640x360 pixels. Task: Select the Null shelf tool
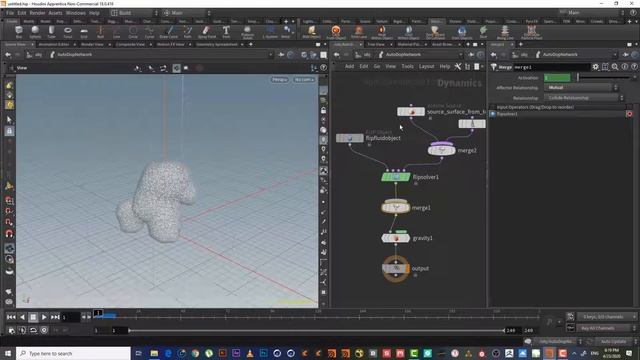[x=100, y=31]
